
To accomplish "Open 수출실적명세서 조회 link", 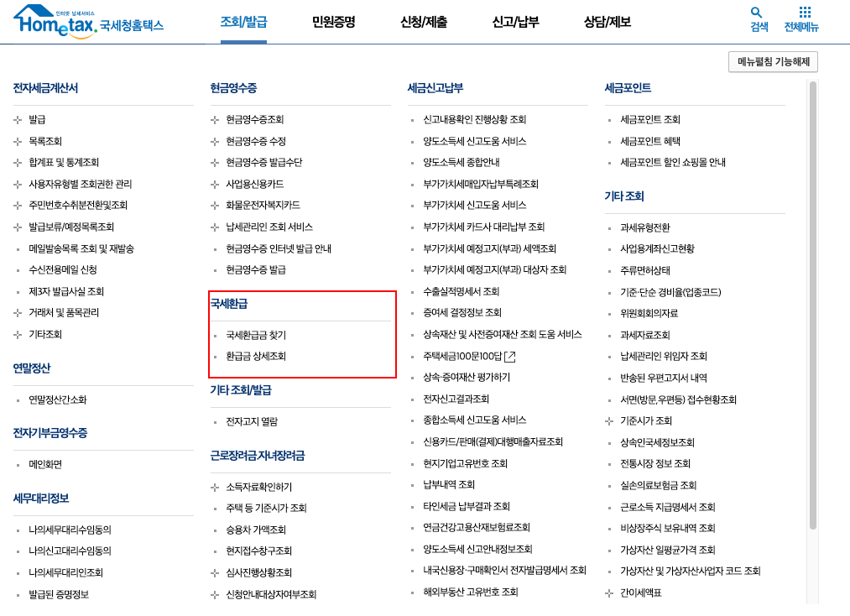I will (x=462, y=292).
